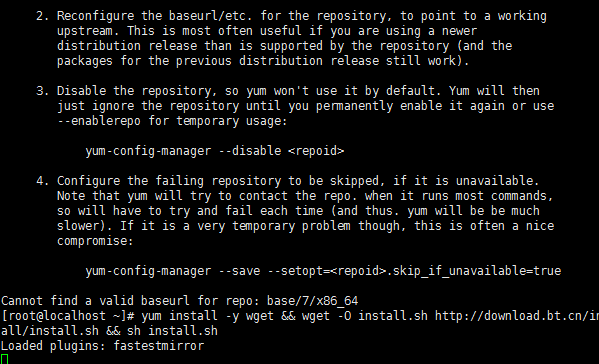599x364 pixels.
Task: Click 'packages for the previous distribution' line
Action: click(x=263, y=61)
